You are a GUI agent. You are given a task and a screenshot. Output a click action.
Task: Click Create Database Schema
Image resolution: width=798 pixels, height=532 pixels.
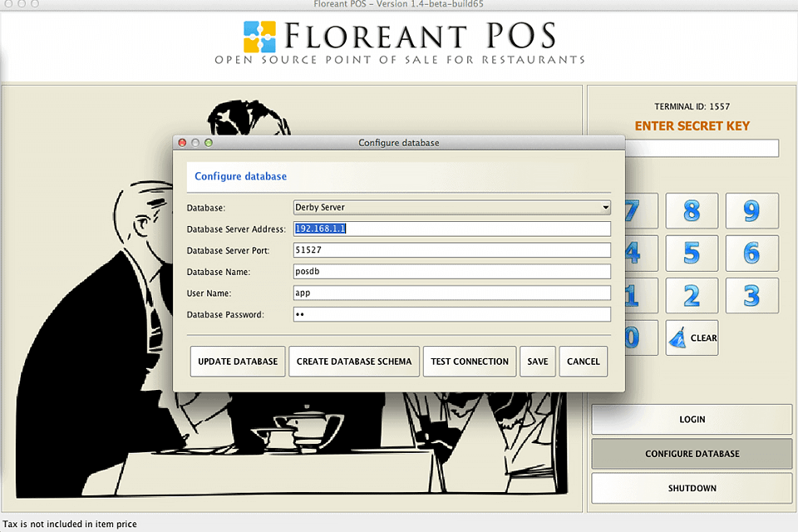[354, 362]
